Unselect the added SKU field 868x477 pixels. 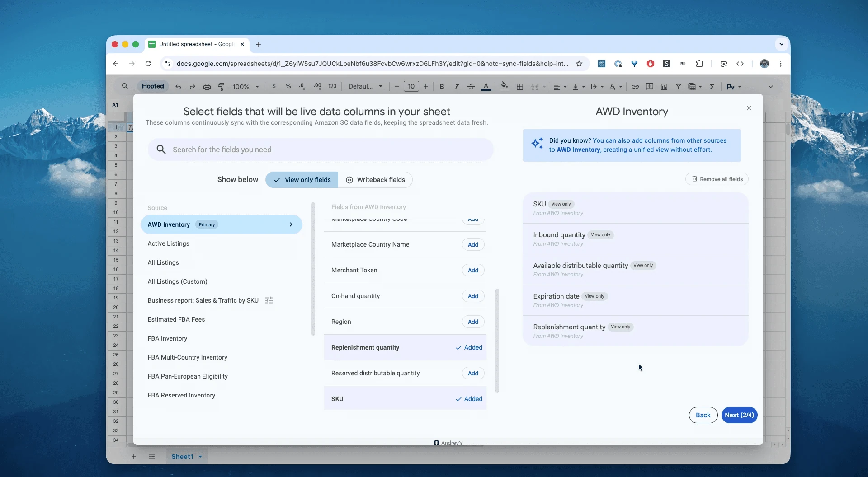tap(469, 399)
